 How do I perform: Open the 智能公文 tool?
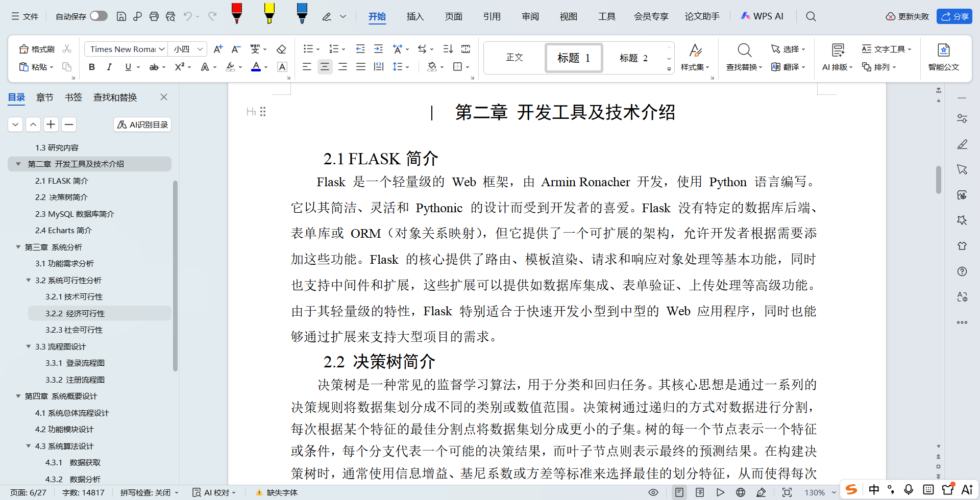pyautogui.click(x=943, y=57)
